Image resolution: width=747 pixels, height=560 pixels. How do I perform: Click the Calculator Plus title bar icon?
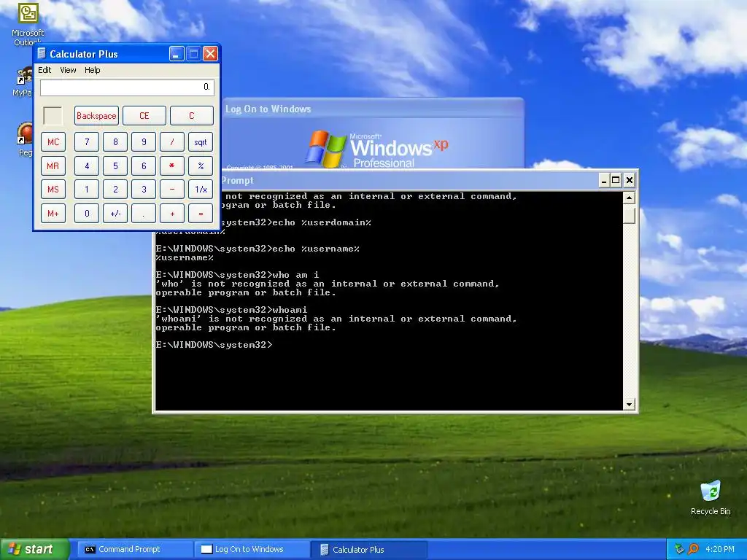(42, 54)
